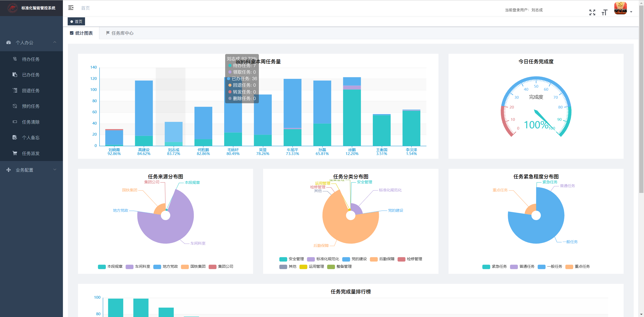Collapse the 个人办公 menu group

(31, 42)
